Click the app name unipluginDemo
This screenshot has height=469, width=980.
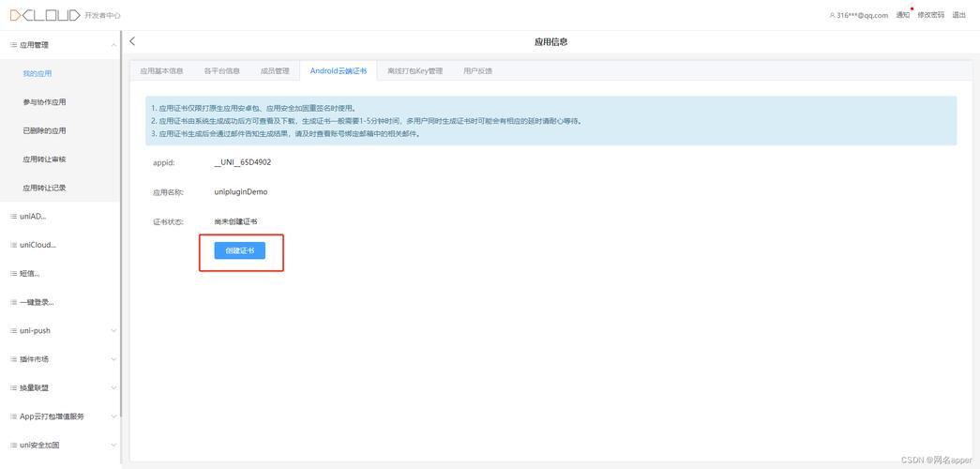pyautogui.click(x=241, y=192)
